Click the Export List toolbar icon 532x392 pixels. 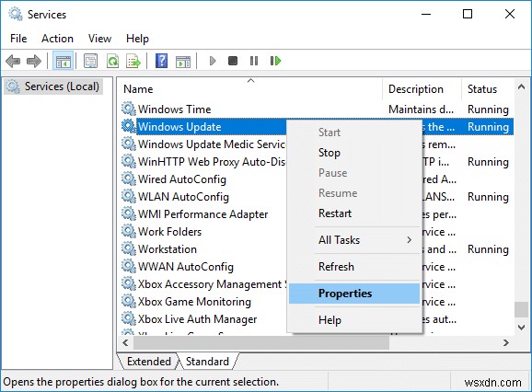(133, 61)
